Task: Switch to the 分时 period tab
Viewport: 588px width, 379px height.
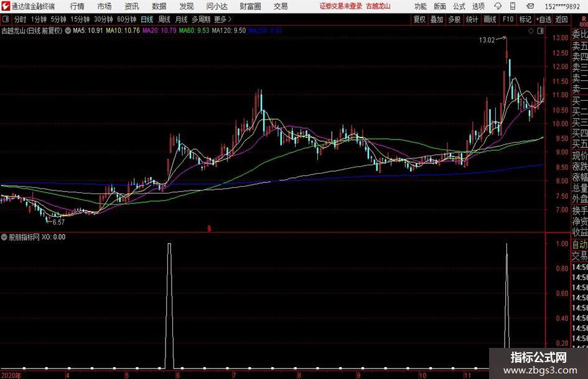Action: pos(21,19)
